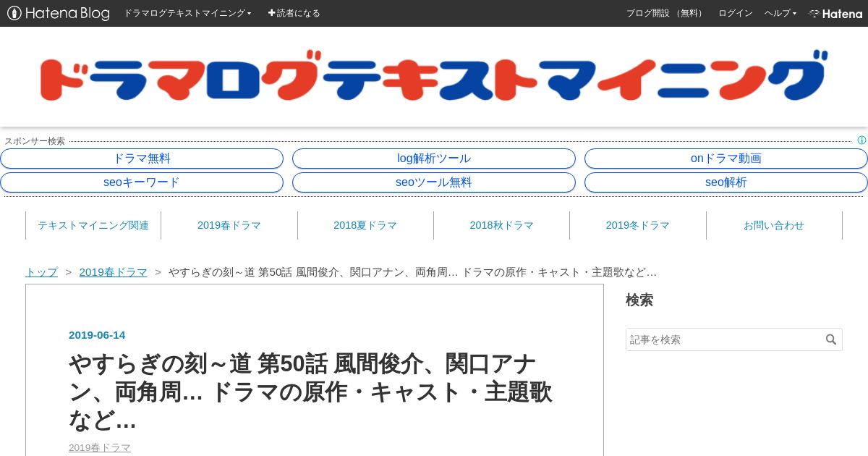Click the ログイン link

(x=735, y=13)
